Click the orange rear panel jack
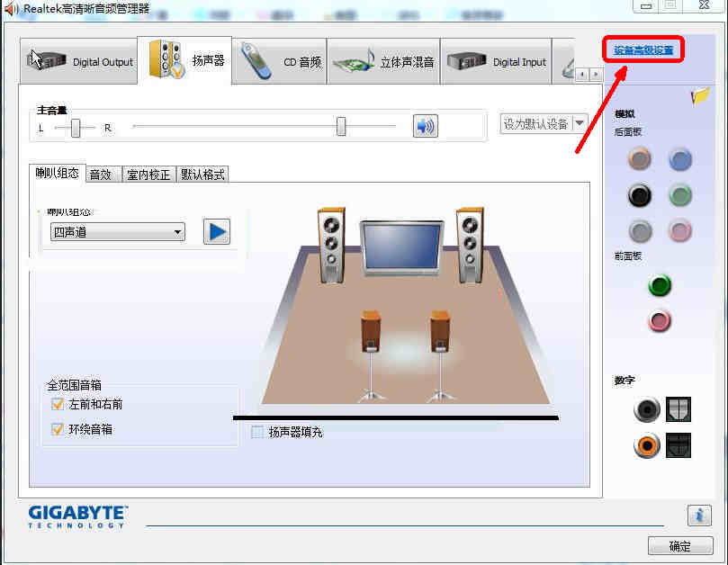 click(x=639, y=158)
